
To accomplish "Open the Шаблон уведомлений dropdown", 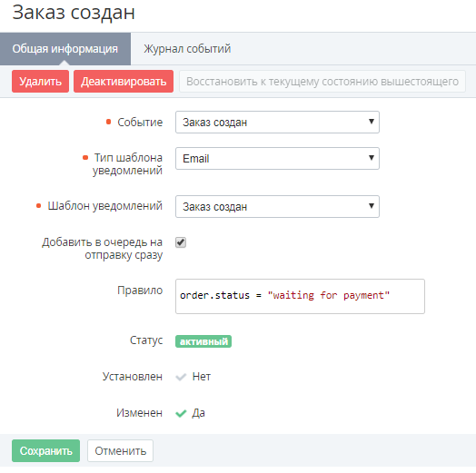I will pyautogui.click(x=277, y=207).
